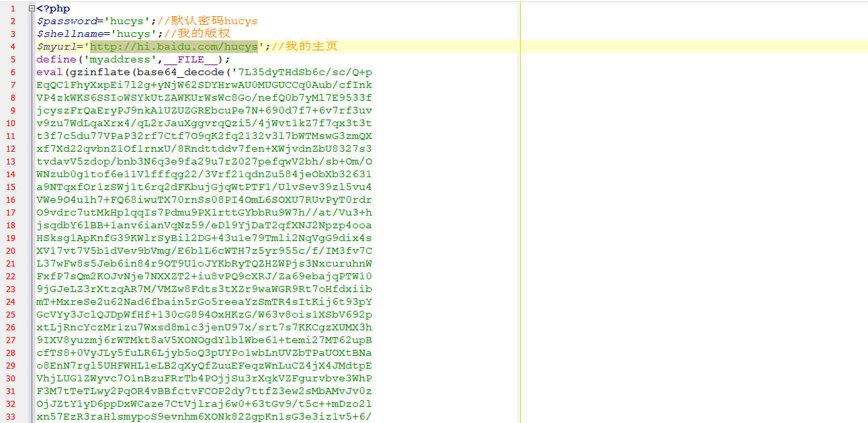Select line number 4 in the margin
Image resolution: width=868 pixels, height=423 pixels.
[x=13, y=47]
